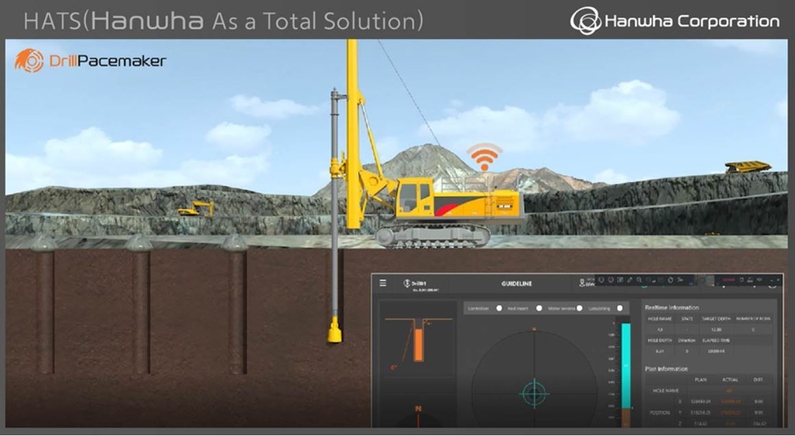Click the ELAPSED TIME header cell
The width and height of the screenshot is (795, 436).
715,340
